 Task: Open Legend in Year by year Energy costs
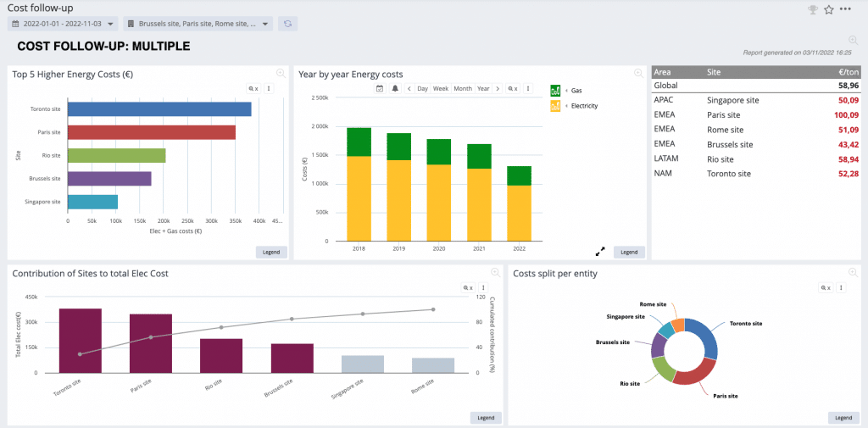(630, 252)
